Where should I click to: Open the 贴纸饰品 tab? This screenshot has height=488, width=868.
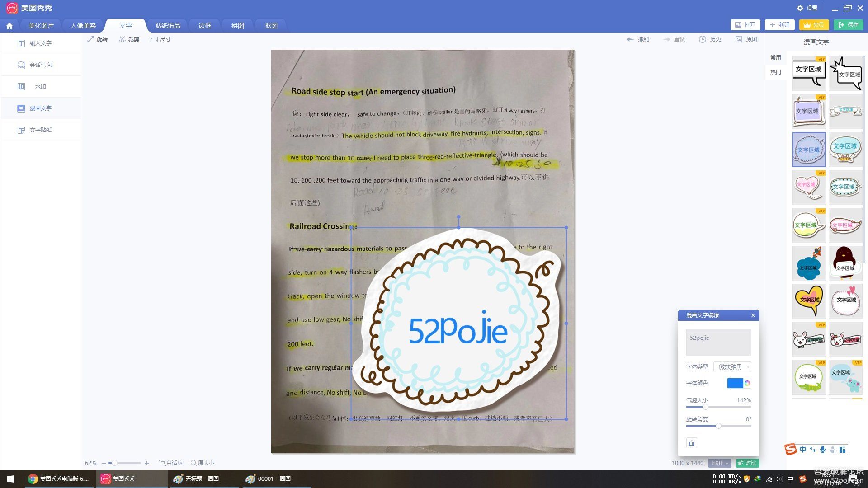[168, 26]
